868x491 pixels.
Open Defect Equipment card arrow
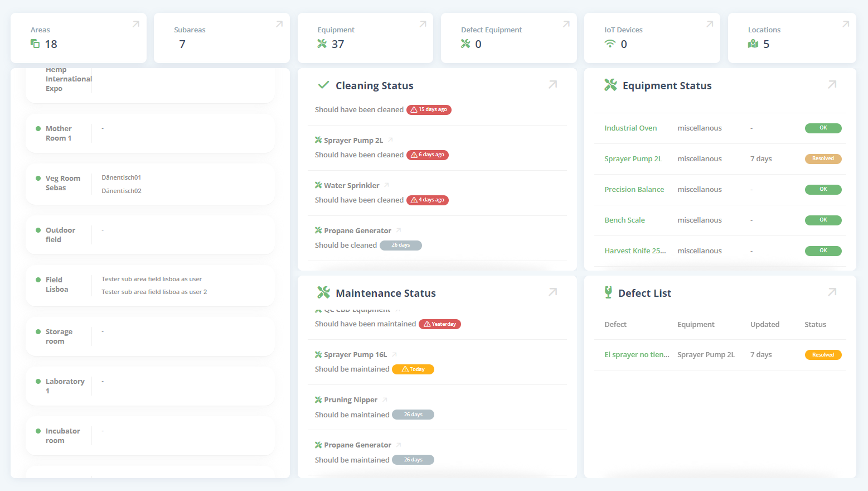[x=566, y=24]
